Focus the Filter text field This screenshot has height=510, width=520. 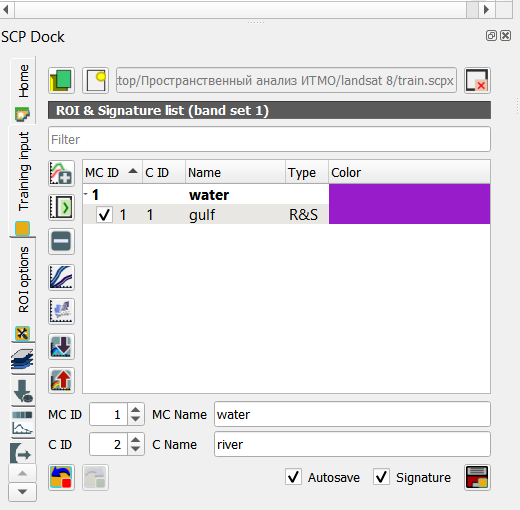[269, 139]
